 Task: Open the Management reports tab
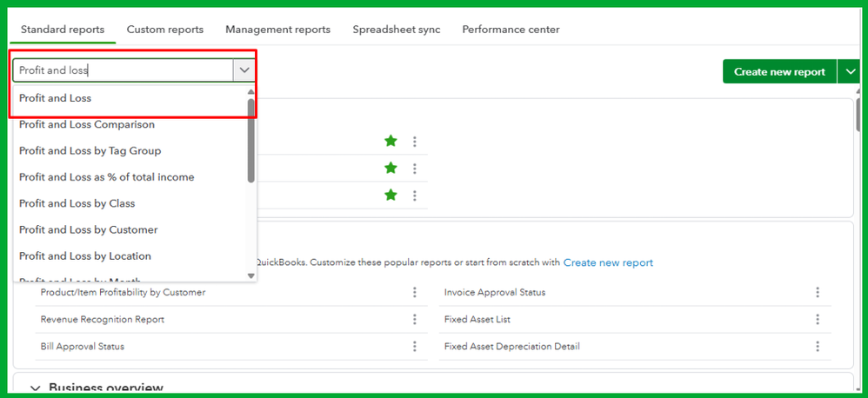click(x=277, y=30)
